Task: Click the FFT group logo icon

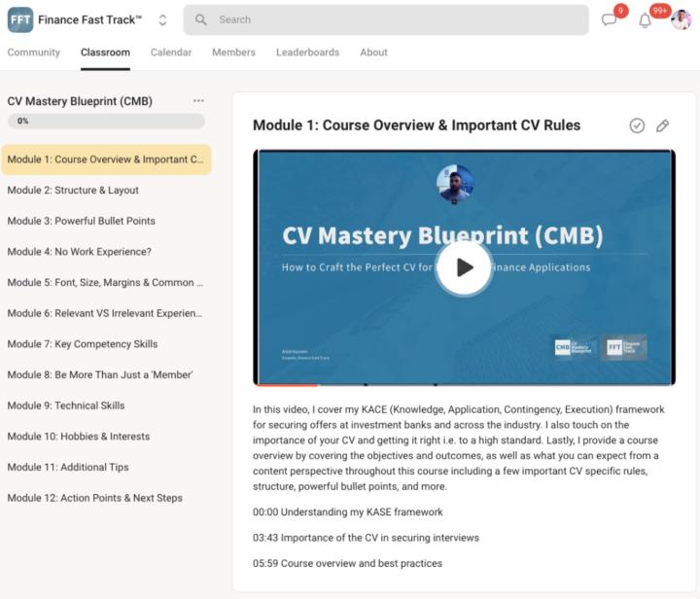Action: pos(20,20)
